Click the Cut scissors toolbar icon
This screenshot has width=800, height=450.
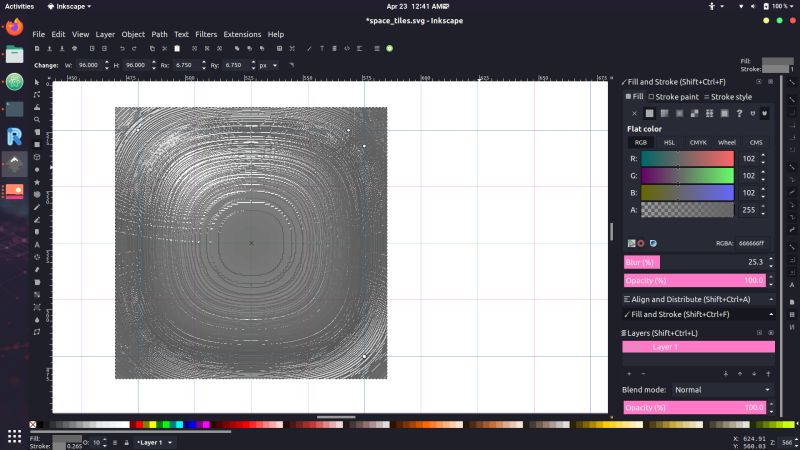(x=164, y=48)
